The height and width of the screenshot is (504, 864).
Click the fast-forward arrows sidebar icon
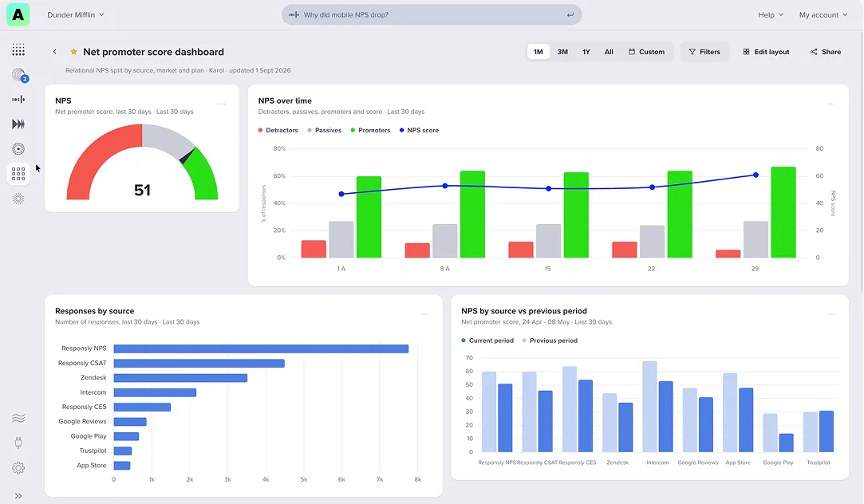click(x=18, y=124)
